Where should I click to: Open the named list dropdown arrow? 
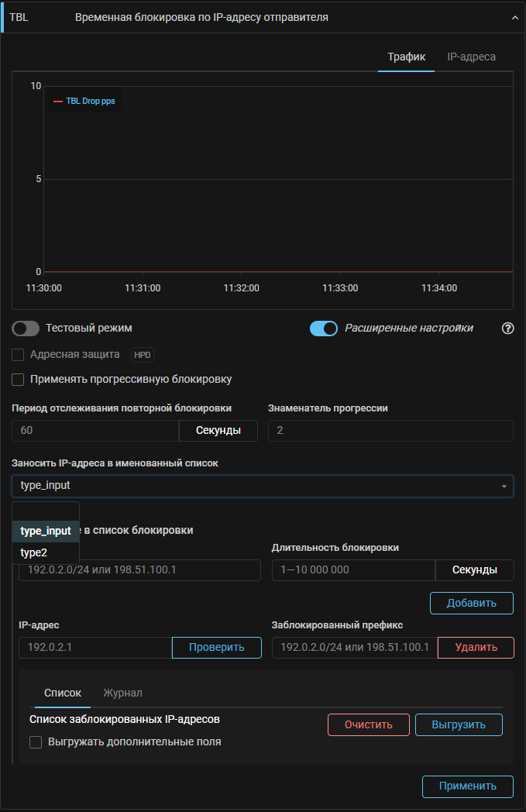[504, 487]
